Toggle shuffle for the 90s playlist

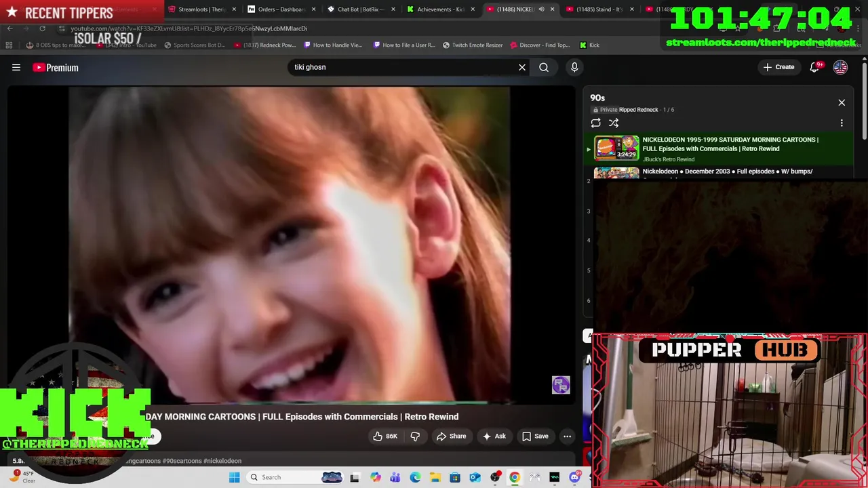coord(614,123)
